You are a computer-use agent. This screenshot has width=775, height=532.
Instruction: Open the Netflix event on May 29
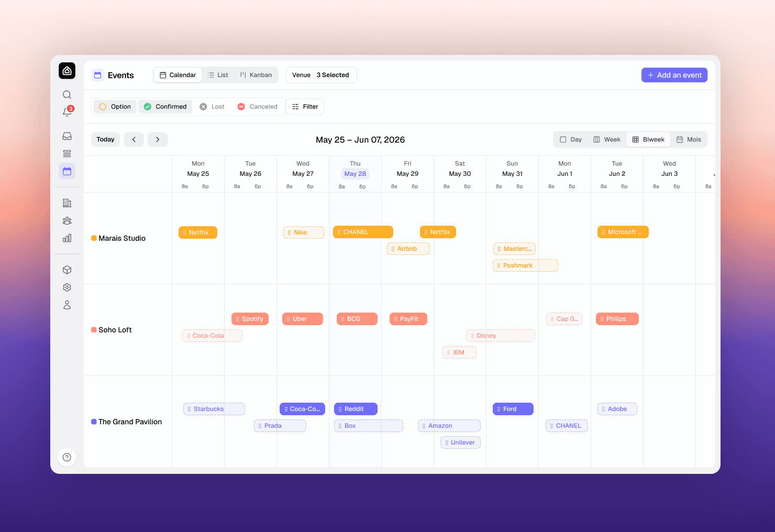(x=438, y=232)
